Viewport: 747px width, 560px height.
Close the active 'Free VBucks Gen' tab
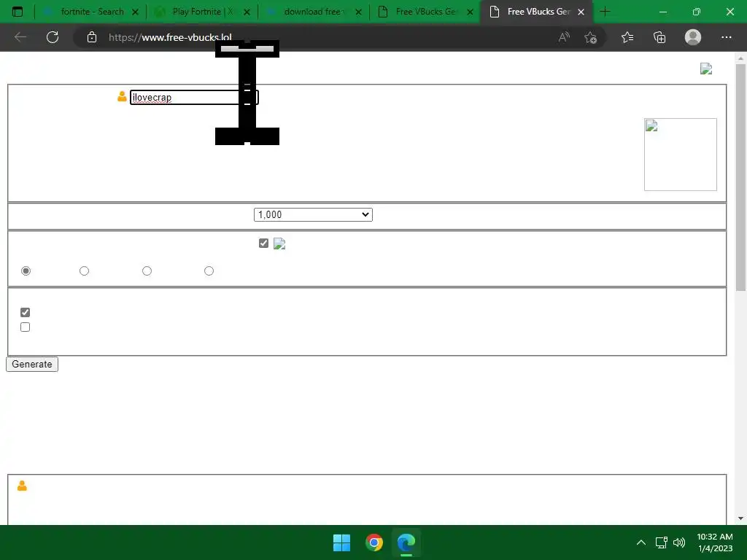[x=581, y=12]
